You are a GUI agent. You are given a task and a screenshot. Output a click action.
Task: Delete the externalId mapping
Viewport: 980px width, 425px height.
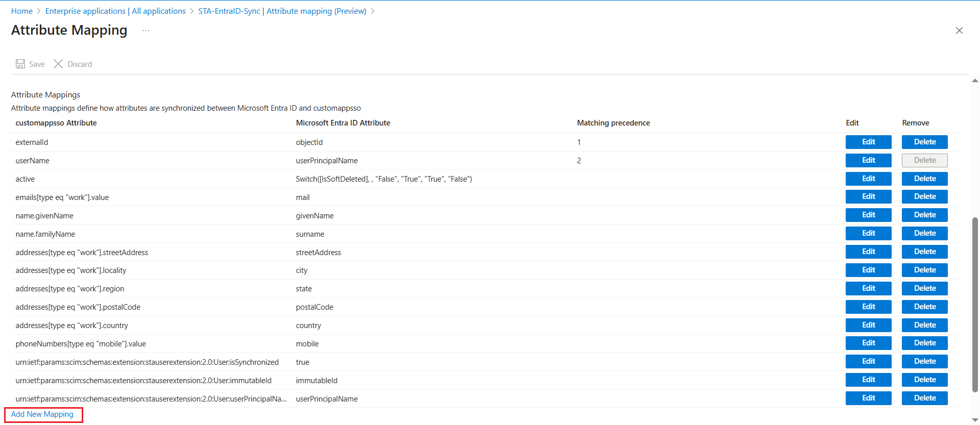pos(924,142)
